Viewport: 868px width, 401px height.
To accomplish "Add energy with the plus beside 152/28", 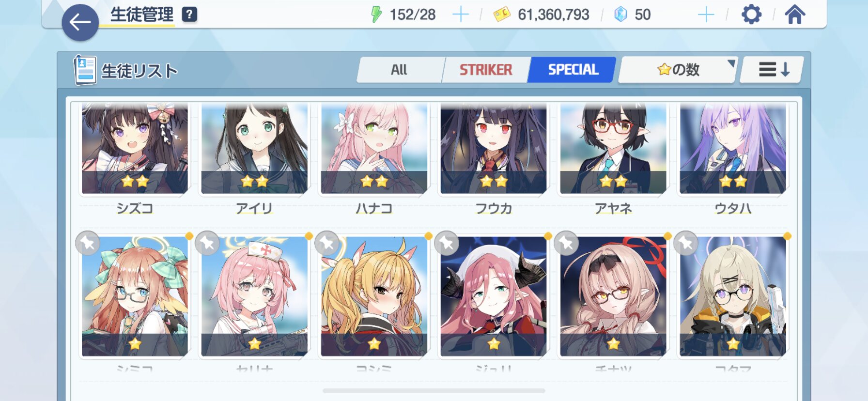I will click(460, 15).
